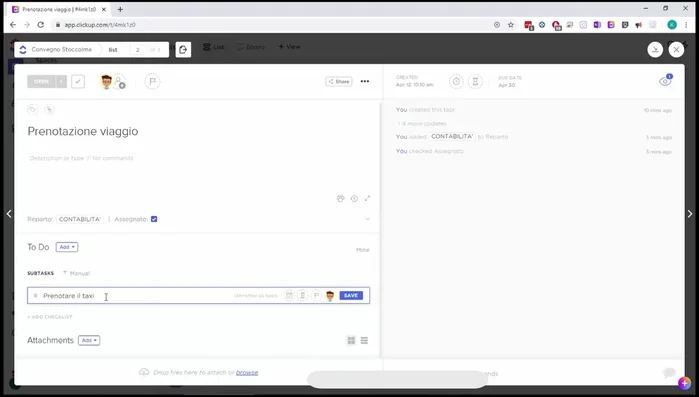Close the task modal with round X
The width and height of the screenshot is (699, 397).
(676, 49)
